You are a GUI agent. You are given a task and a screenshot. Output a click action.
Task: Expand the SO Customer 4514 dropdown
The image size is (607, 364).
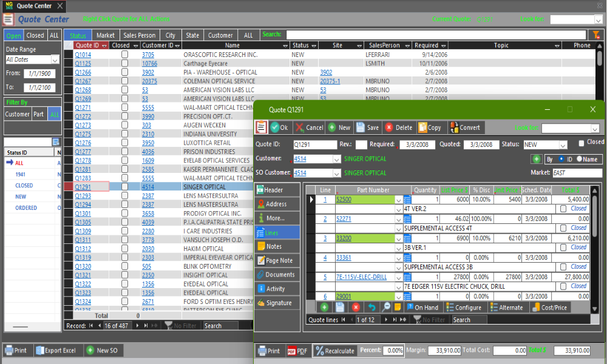point(336,174)
